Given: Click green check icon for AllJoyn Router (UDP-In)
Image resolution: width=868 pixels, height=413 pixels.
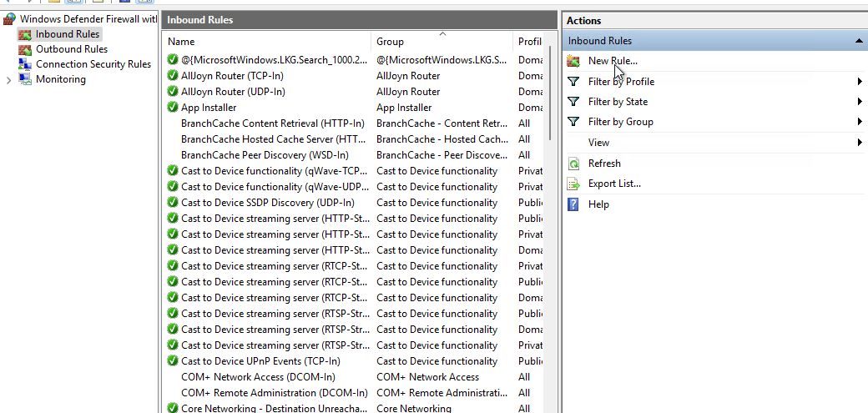Looking at the screenshot, I should 173,91.
